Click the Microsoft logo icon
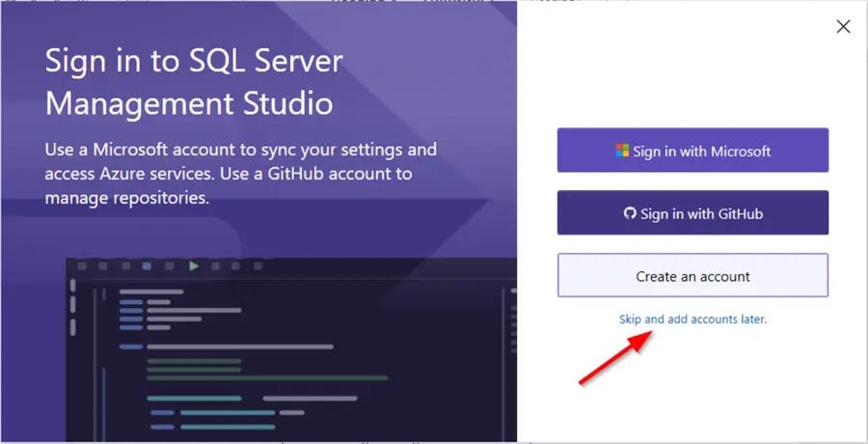This screenshot has height=444, width=868. (622, 151)
